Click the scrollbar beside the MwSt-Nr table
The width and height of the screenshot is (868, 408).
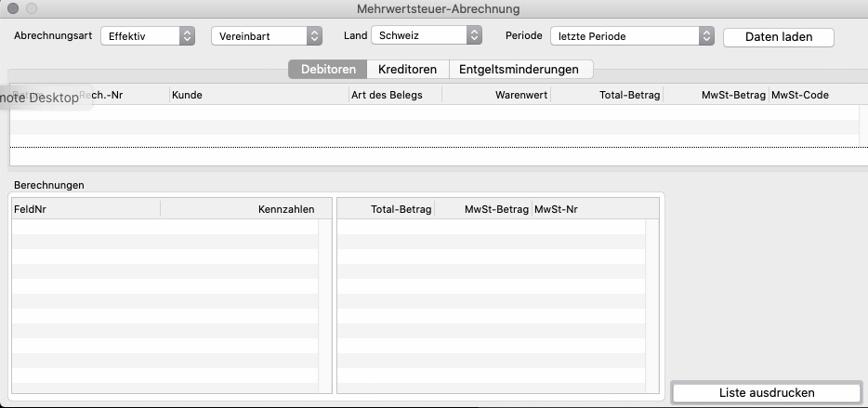(651, 305)
